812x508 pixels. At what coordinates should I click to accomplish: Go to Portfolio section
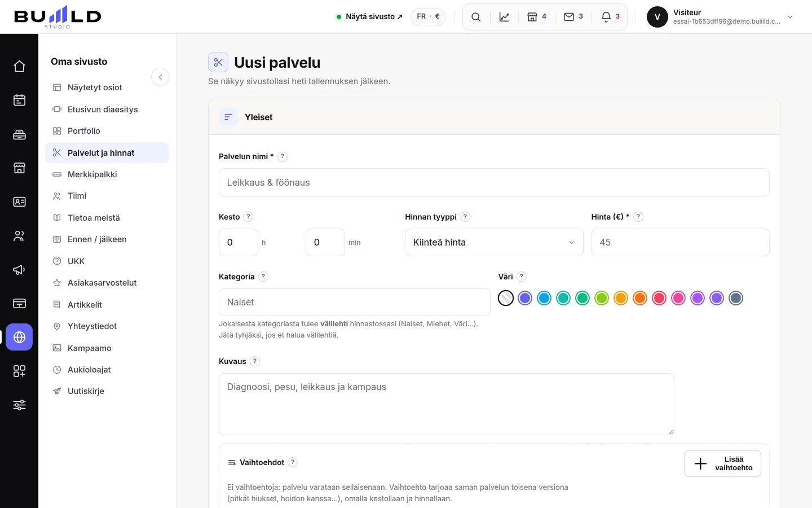coord(107,131)
